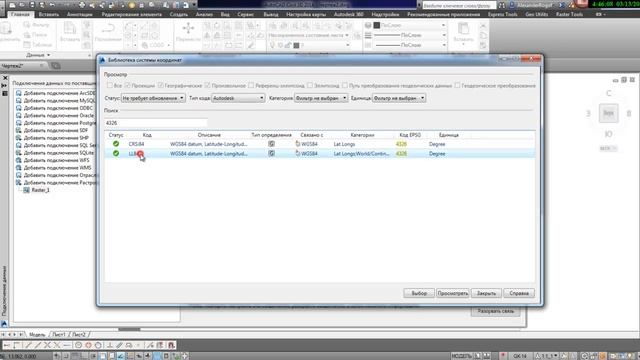
Task: Sort by Тип определения column header
Action: pos(271,135)
